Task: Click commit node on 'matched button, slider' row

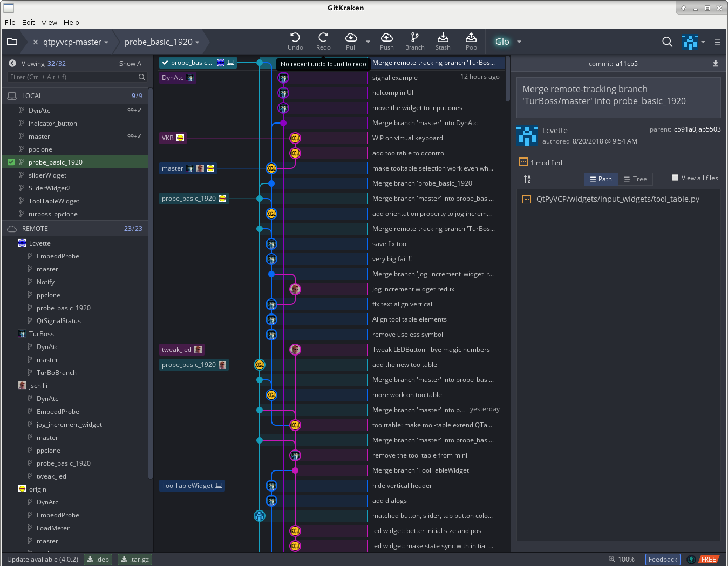Action: pyautogui.click(x=260, y=516)
